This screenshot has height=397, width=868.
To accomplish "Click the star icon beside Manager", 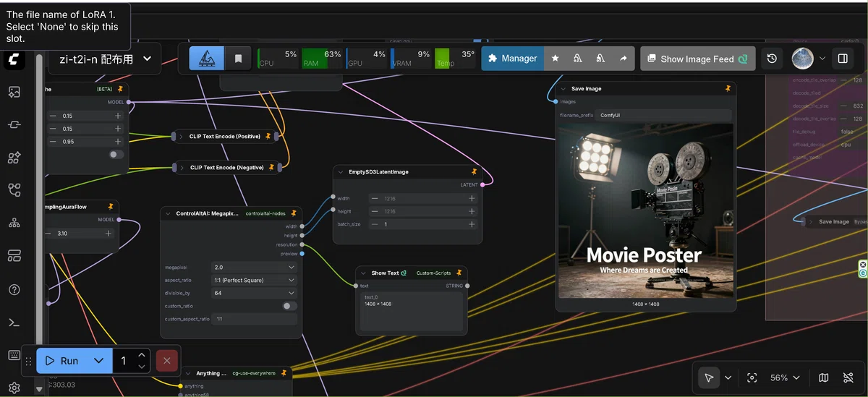I will [x=556, y=59].
